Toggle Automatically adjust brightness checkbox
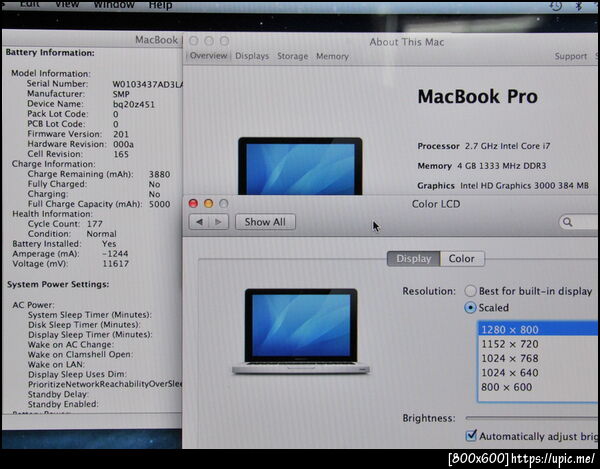 click(x=471, y=435)
